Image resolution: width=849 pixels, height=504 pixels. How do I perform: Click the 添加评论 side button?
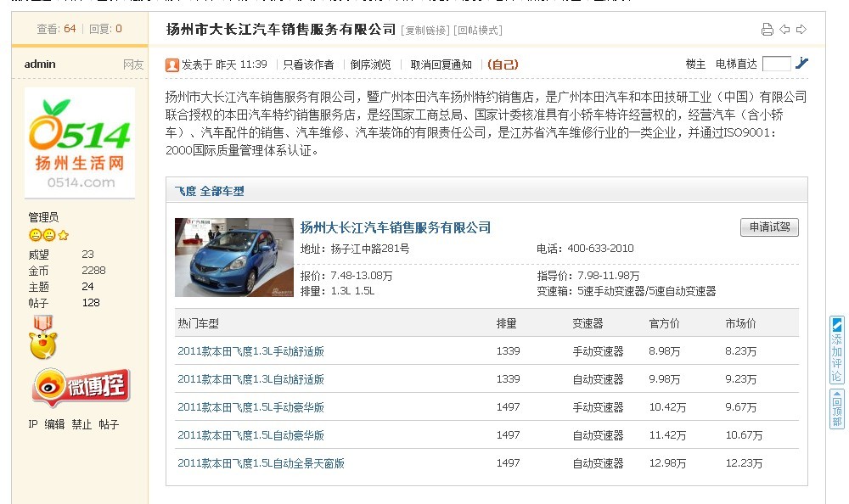pos(836,350)
